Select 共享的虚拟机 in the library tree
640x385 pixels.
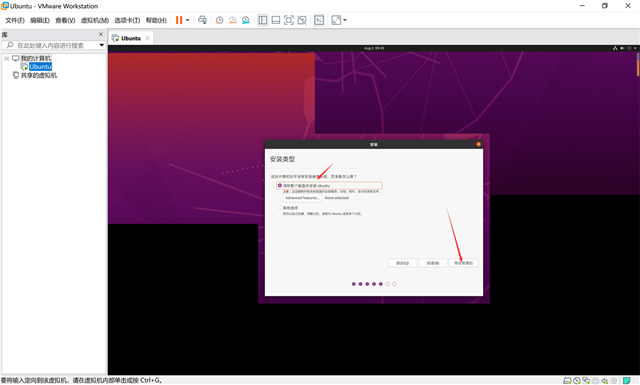tap(39, 75)
